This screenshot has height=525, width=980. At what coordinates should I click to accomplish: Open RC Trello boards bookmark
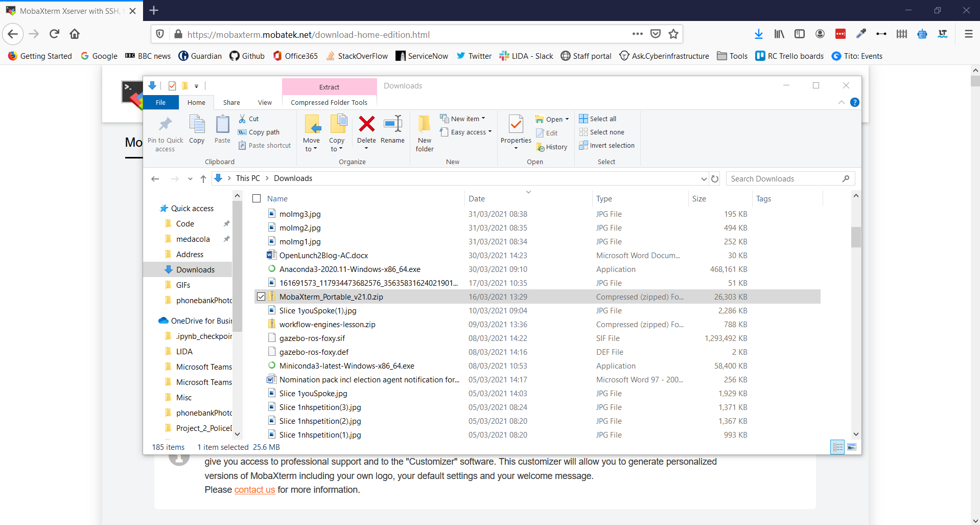(x=789, y=56)
